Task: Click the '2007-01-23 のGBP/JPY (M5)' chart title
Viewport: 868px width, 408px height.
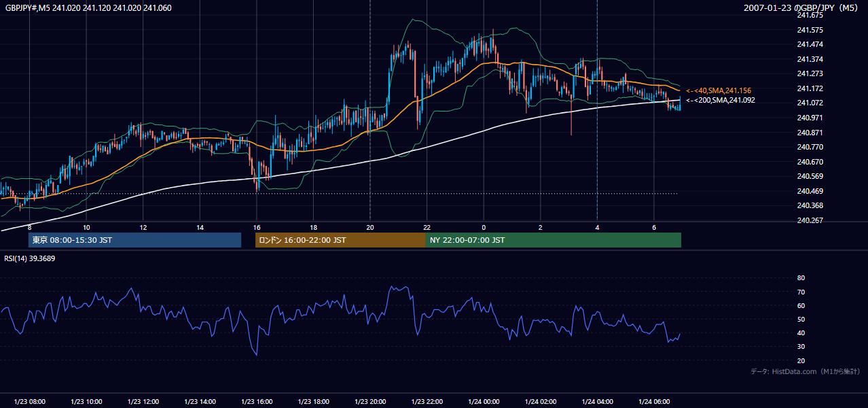Action: (x=801, y=8)
